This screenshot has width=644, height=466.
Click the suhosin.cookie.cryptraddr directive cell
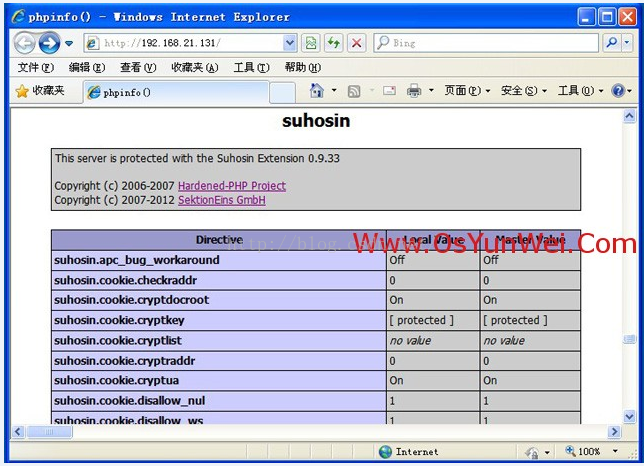(x=219, y=361)
